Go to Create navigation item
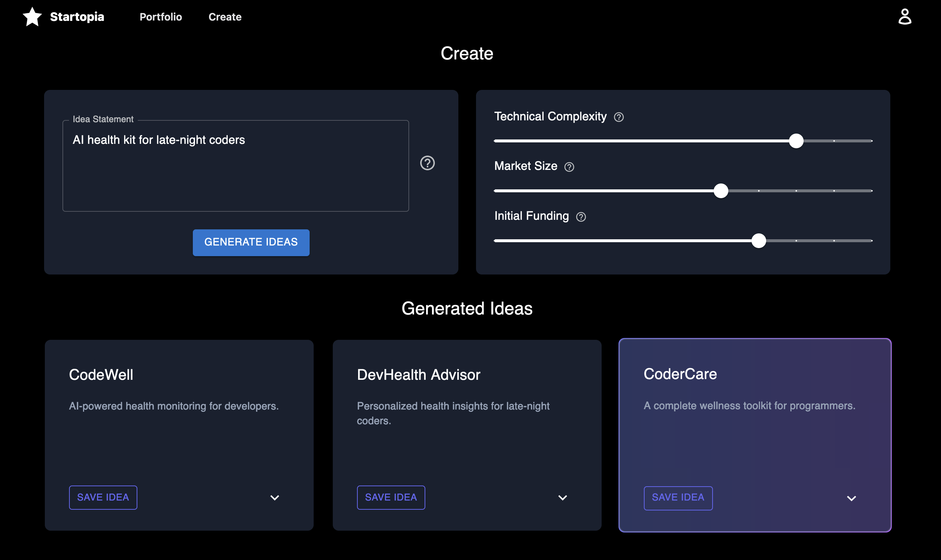The image size is (941, 560). tap(225, 17)
